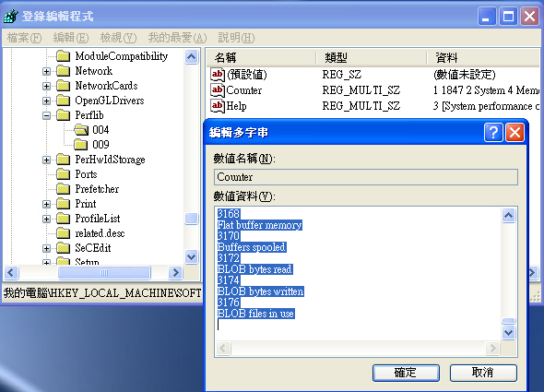This screenshot has height=392, width=544.
Task: Select the PerHwIdStorage folder icon
Action: [x=63, y=160]
